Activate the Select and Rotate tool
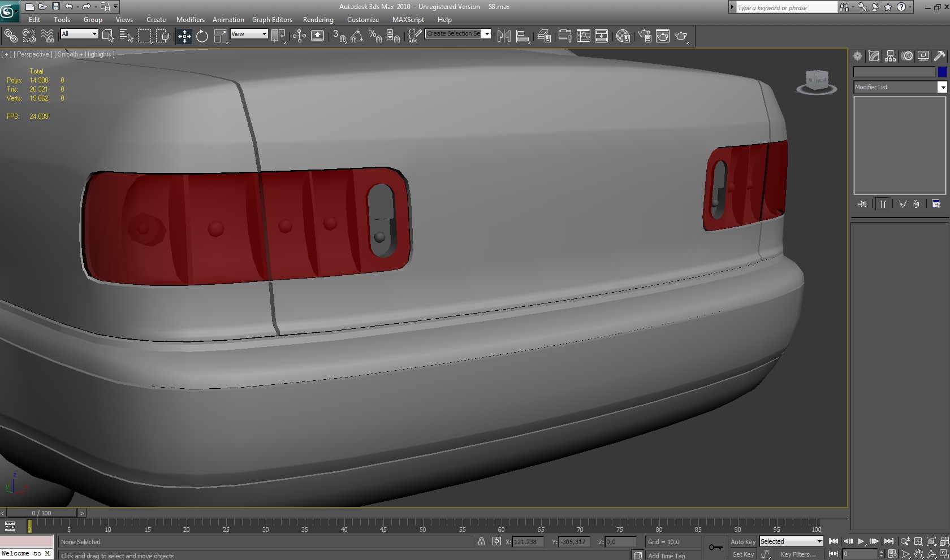The width and height of the screenshot is (950, 560). [x=202, y=37]
